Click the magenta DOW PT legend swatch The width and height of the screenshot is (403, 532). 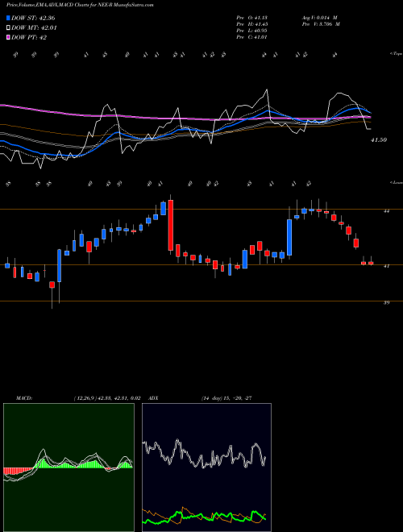(9, 38)
